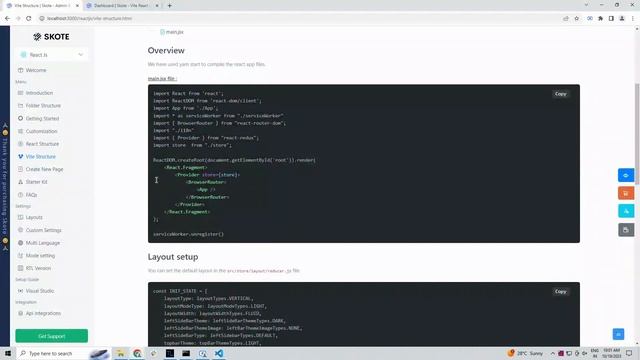The height and width of the screenshot is (360, 640).
Task: Click the SKOTE logo in the sidebar
Action: (51, 37)
